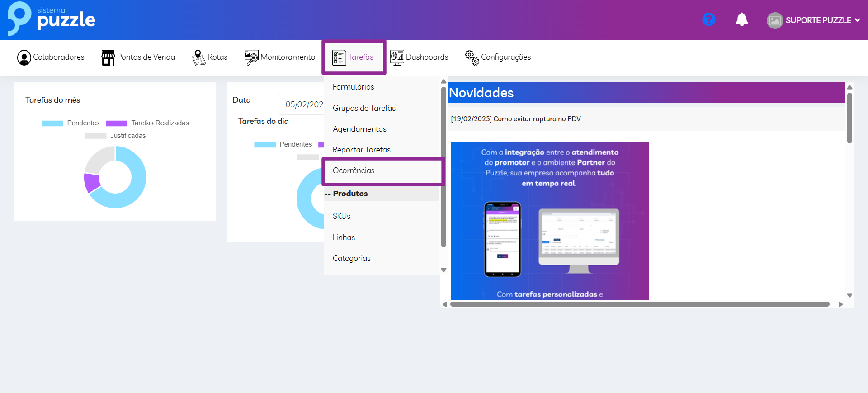Toggle Tarefas Realizadas legend in monthly chart
The image size is (868, 393).
147,123
